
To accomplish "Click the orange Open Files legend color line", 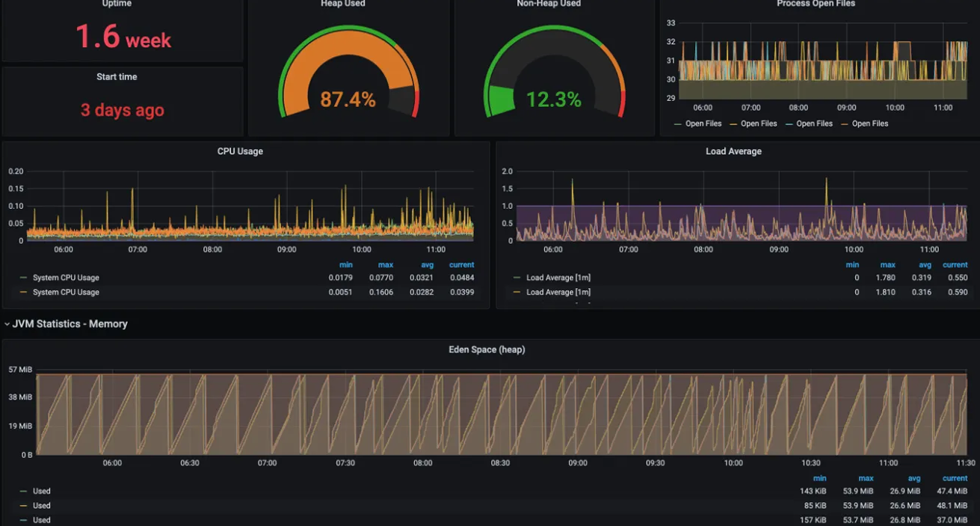I will click(x=844, y=123).
